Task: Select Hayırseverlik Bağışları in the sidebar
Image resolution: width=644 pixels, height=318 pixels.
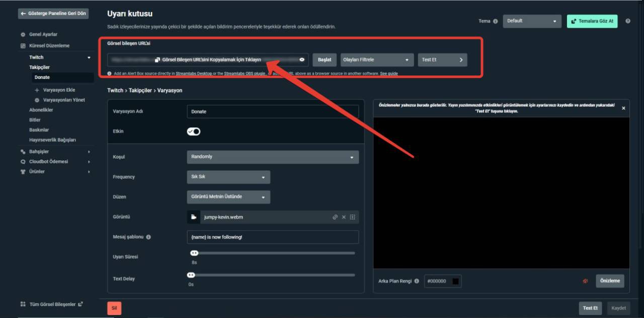Action: (52, 140)
